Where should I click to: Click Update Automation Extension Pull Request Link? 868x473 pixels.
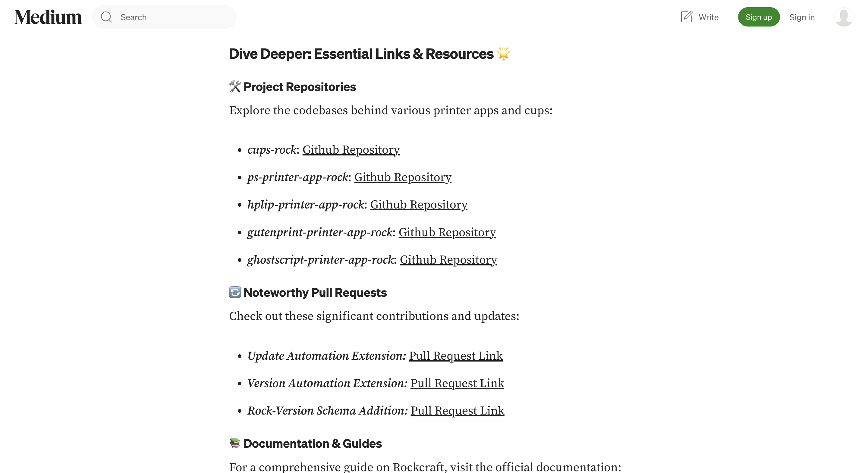[456, 355]
